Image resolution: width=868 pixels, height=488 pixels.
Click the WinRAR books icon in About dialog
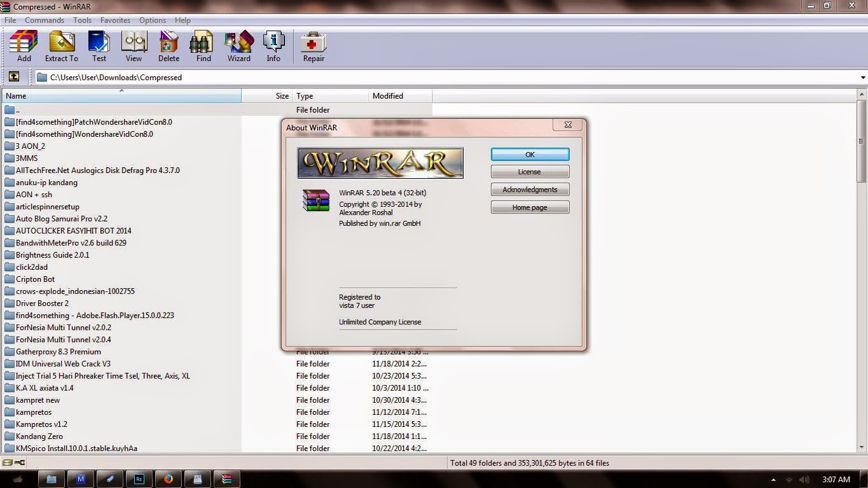[315, 200]
